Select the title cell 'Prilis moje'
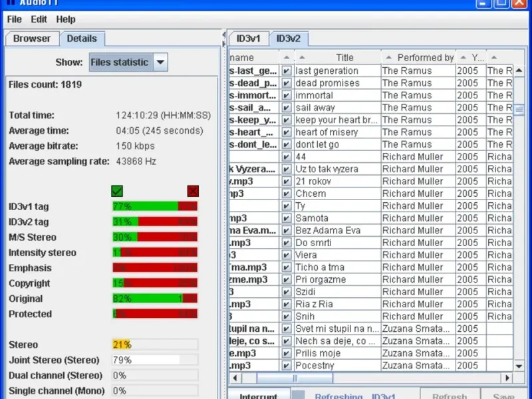Viewport: 532px width, 399px height. click(338, 353)
